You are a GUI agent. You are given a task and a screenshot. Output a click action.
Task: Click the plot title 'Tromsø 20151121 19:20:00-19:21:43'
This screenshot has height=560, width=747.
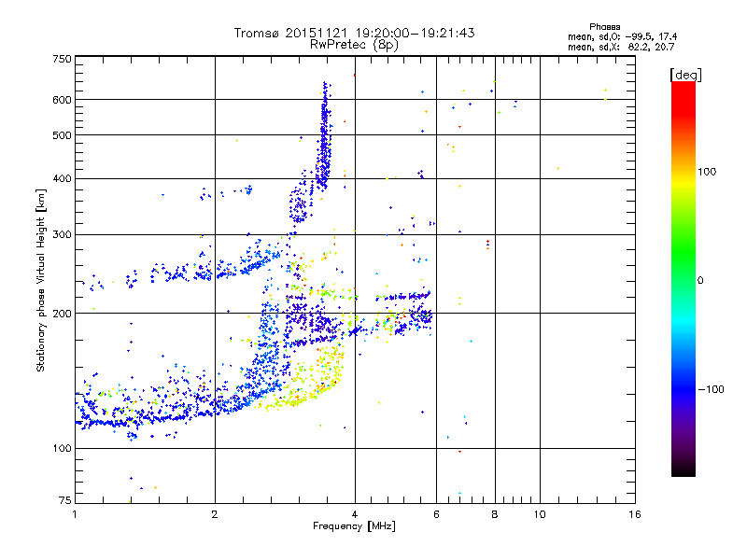pyautogui.click(x=354, y=33)
